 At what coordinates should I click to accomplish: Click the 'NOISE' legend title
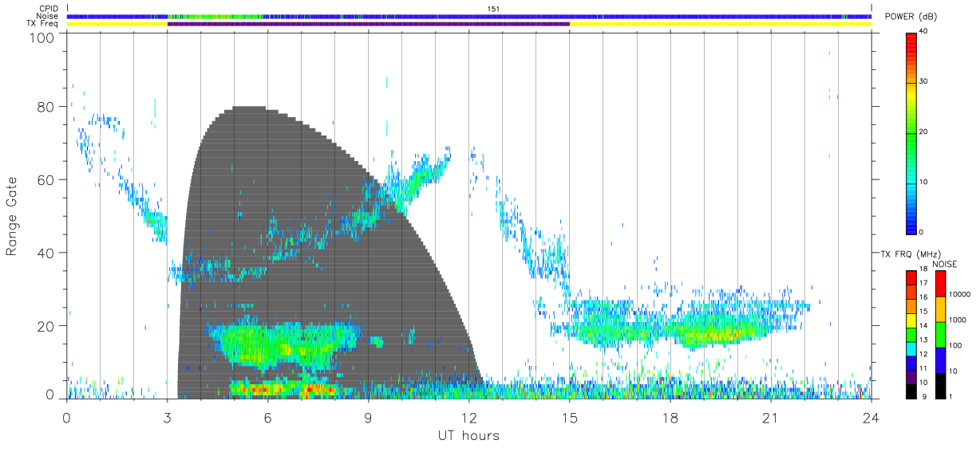tap(945, 264)
